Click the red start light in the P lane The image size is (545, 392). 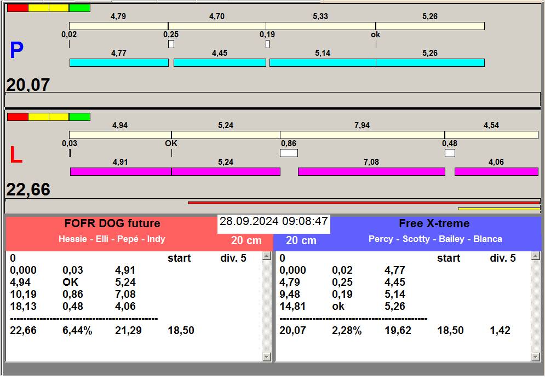pos(17,8)
